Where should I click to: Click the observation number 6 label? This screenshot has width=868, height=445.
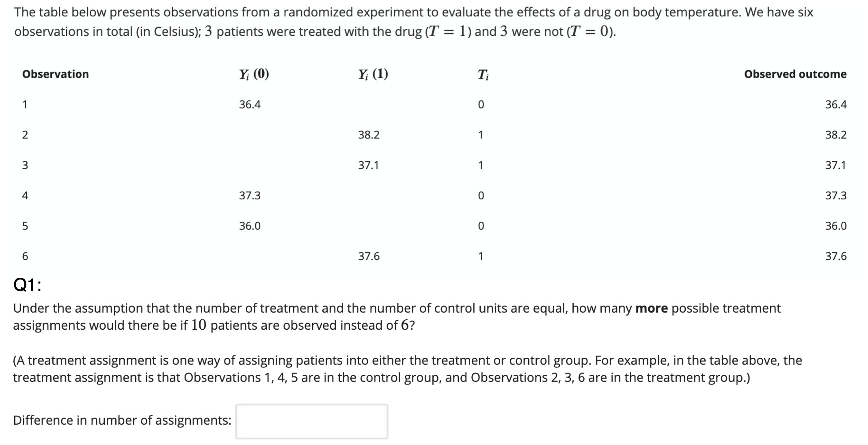pyautogui.click(x=25, y=256)
